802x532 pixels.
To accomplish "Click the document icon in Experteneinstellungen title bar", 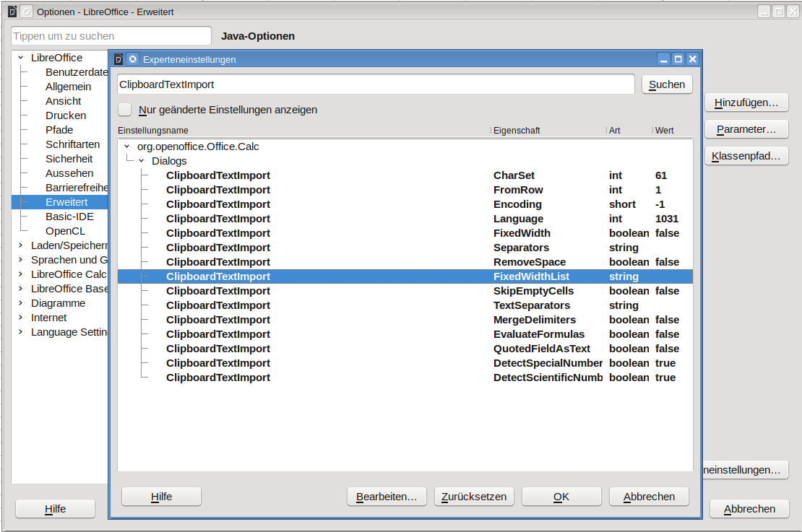I will click(x=118, y=59).
